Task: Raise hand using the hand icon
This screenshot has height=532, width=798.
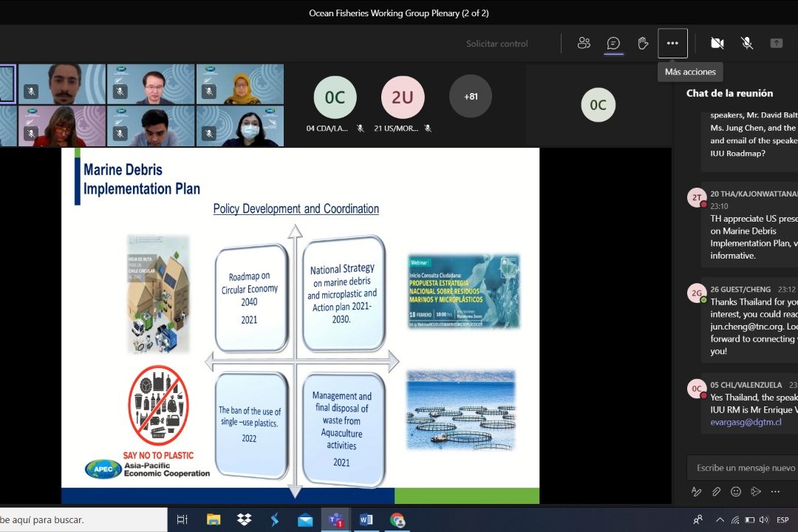Action: click(643, 44)
